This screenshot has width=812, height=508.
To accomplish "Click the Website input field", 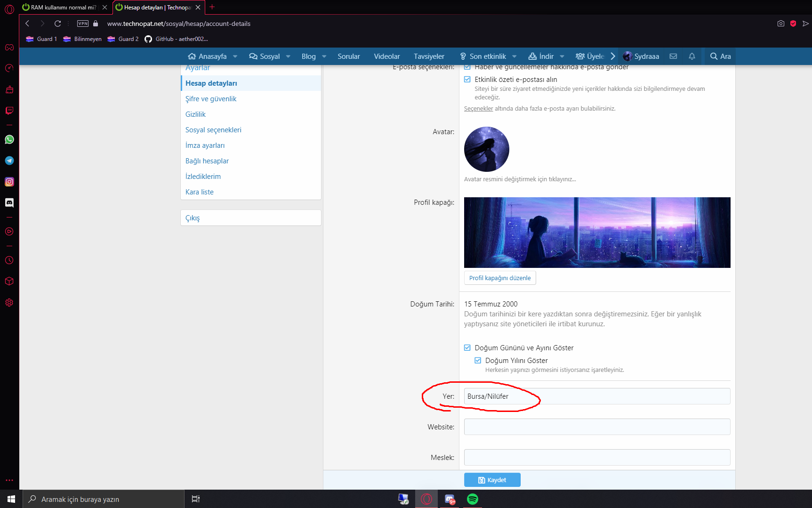I will 597,427.
